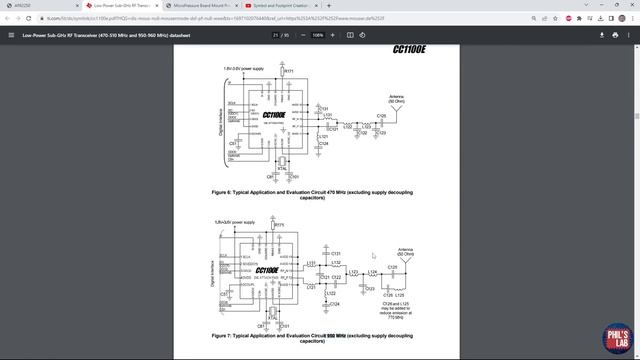Open the PDF viewer more actions menu

[x=629, y=35]
